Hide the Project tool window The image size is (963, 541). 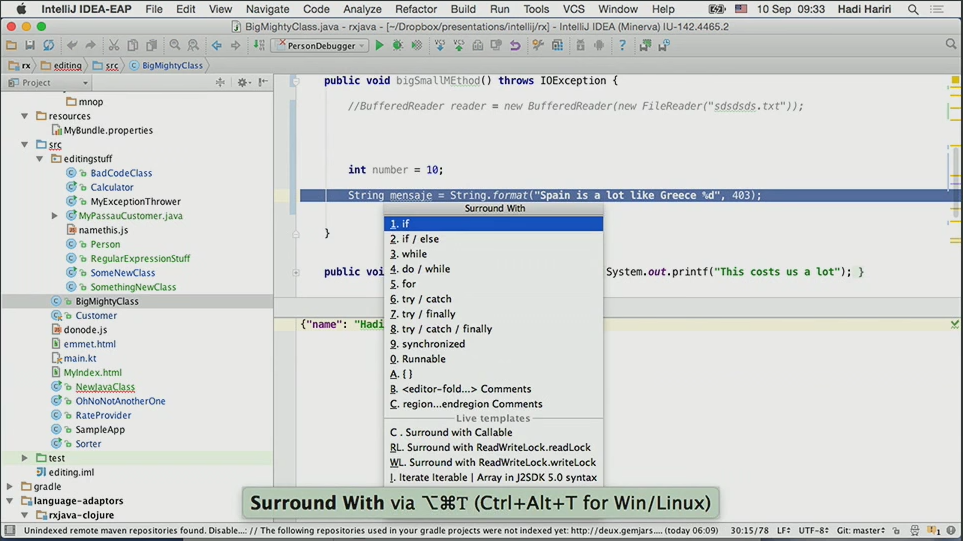pos(263,82)
